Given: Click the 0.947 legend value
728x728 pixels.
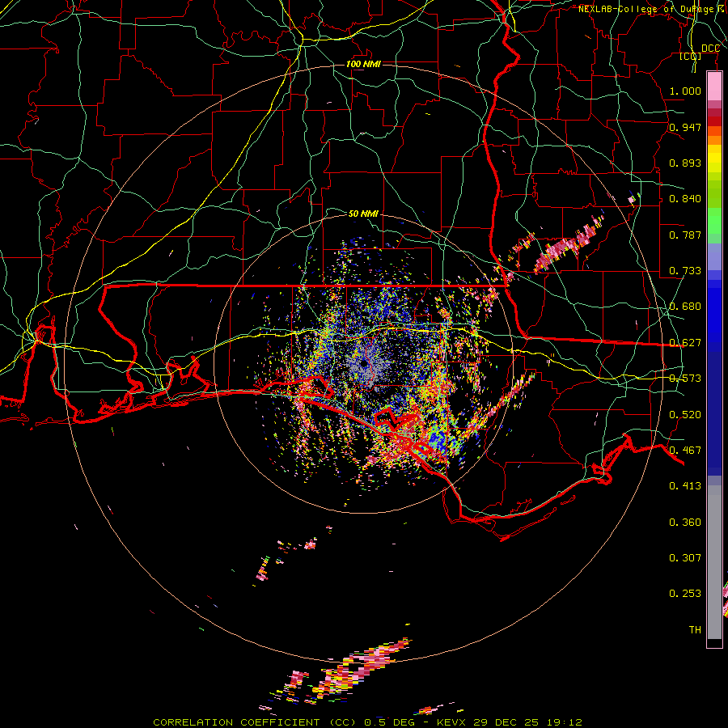Looking at the screenshot, I should click(685, 127).
